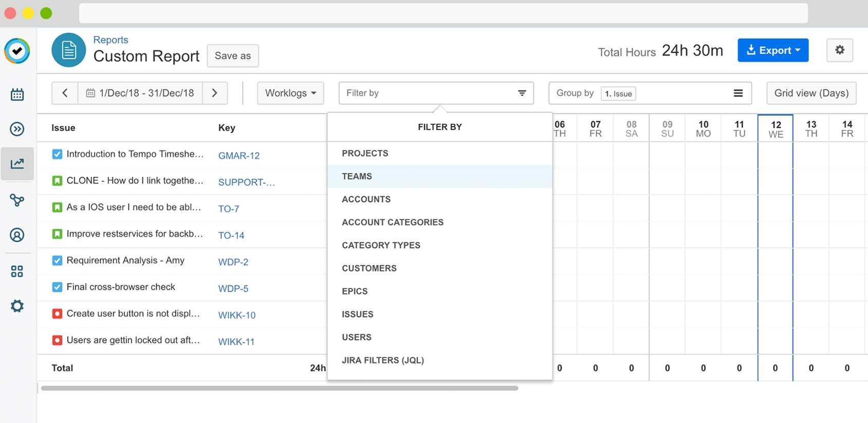868x423 pixels.
Task: Select CATEGORY TYPES filter option
Action: pos(440,245)
